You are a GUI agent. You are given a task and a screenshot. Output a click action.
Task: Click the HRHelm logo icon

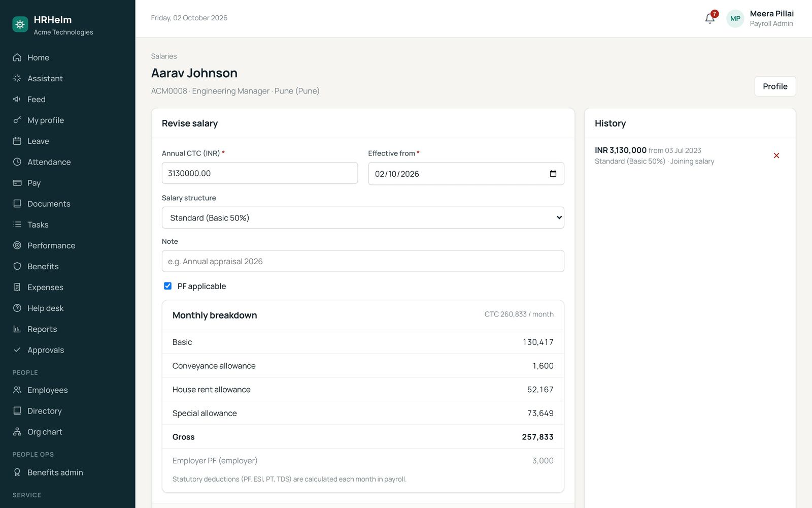click(x=20, y=24)
